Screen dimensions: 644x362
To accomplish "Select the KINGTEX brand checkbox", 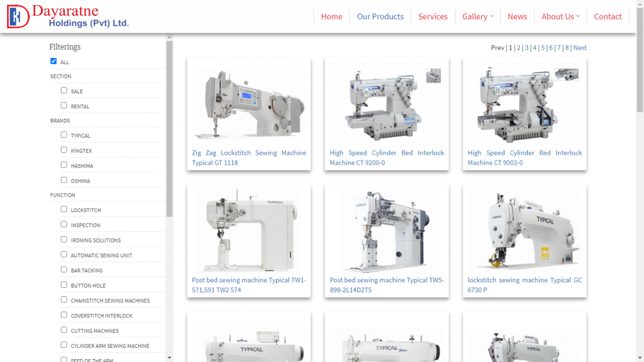I will click(64, 150).
